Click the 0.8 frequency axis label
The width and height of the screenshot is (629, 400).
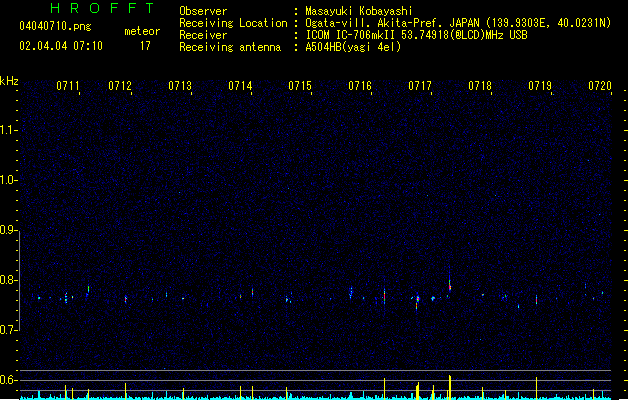(7, 280)
